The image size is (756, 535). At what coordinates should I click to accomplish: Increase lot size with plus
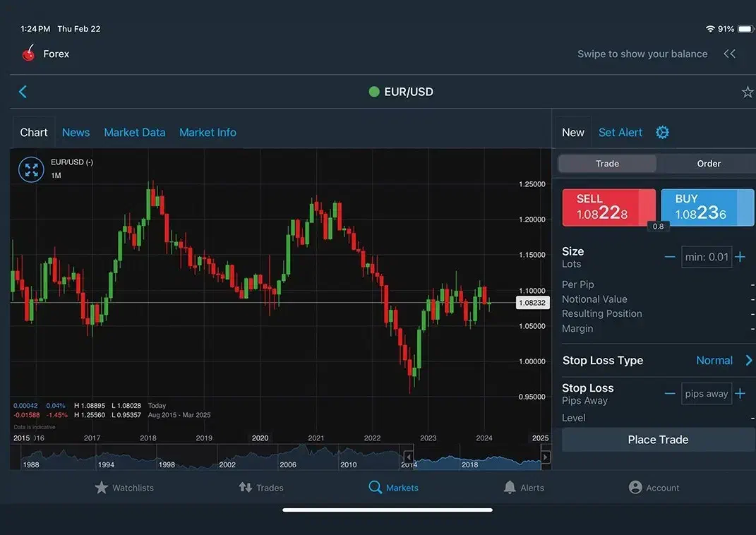pyautogui.click(x=740, y=257)
